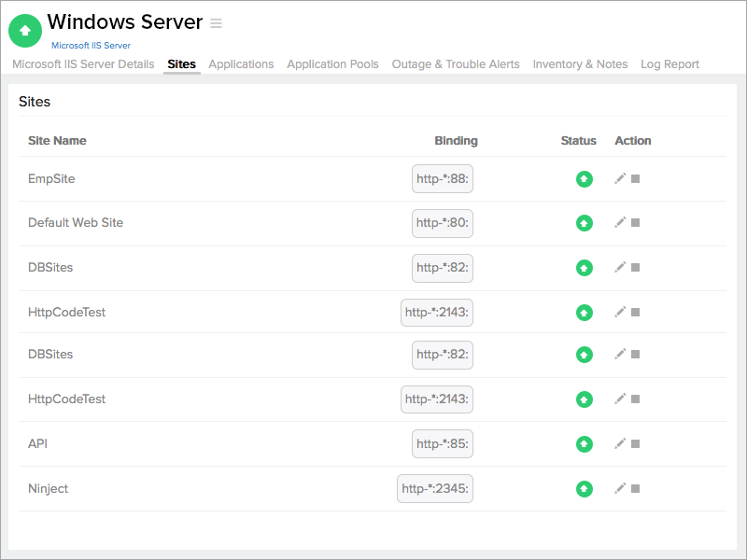
Task: Stop the Default Web Site
Action: (x=636, y=222)
